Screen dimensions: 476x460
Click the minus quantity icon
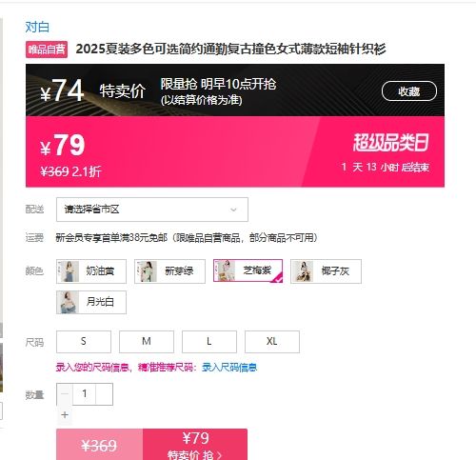(65, 394)
